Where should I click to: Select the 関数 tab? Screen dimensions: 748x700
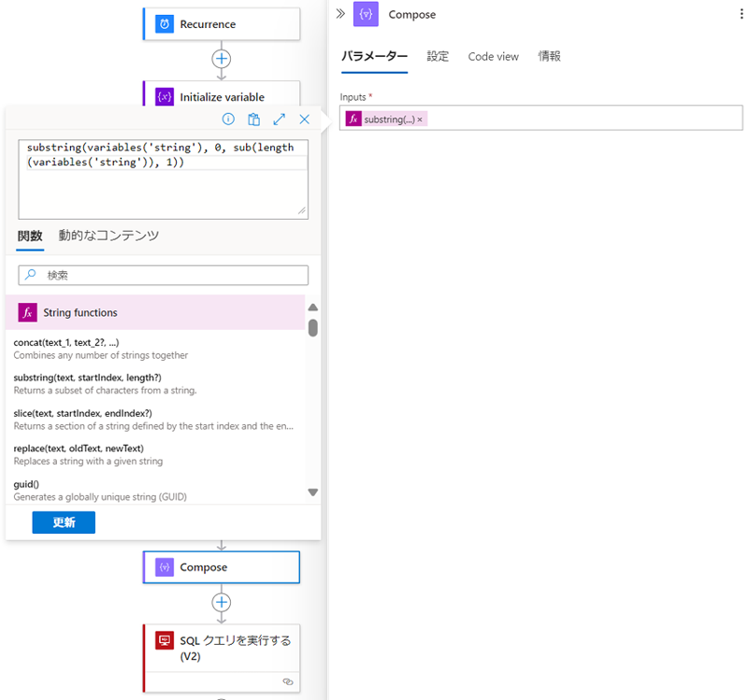tap(30, 236)
